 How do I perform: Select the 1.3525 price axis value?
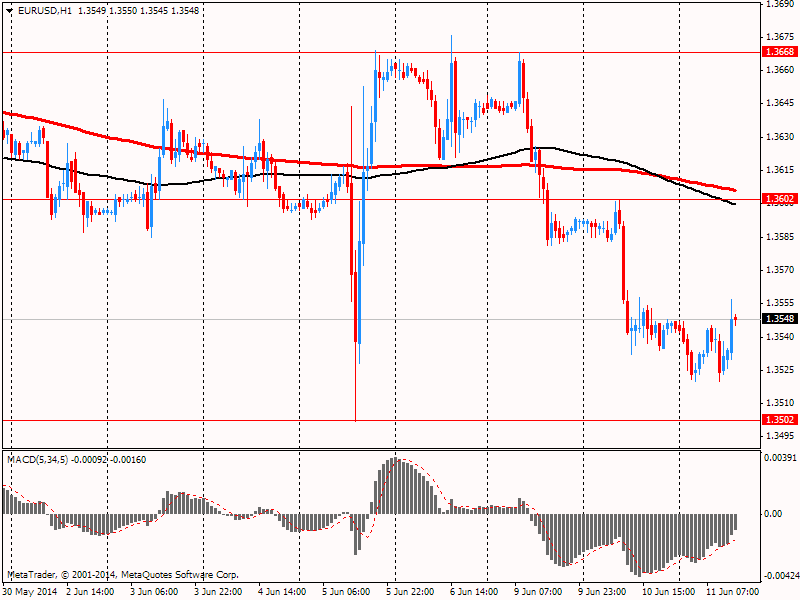tap(780, 370)
